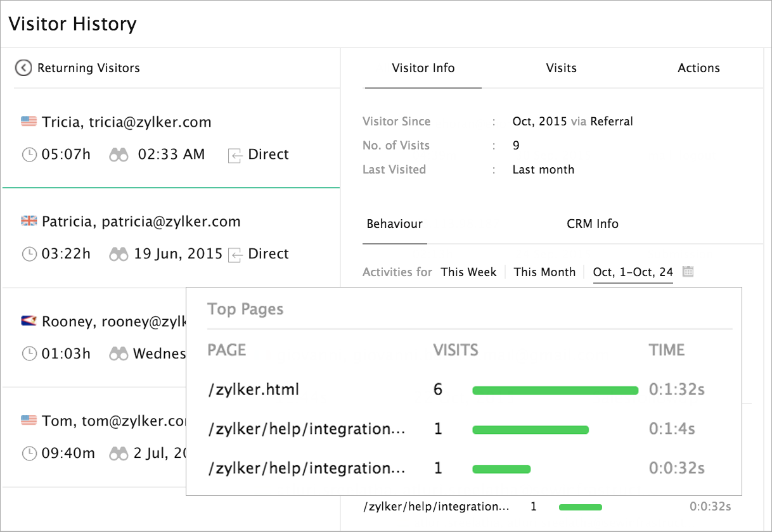Click the back arrow beside Returning Visitors
The image size is (772, 532).
coord(23,68)
